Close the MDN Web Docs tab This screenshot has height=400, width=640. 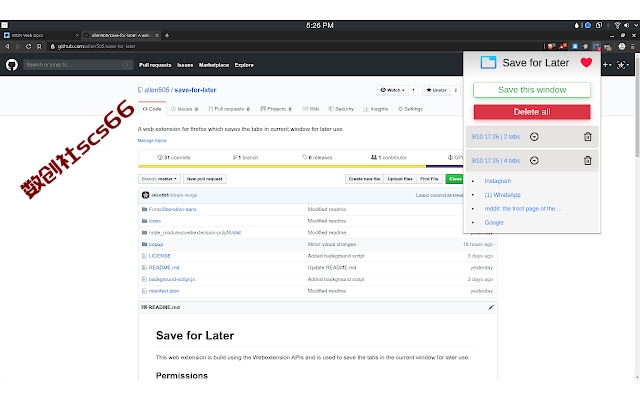[77, 36]
